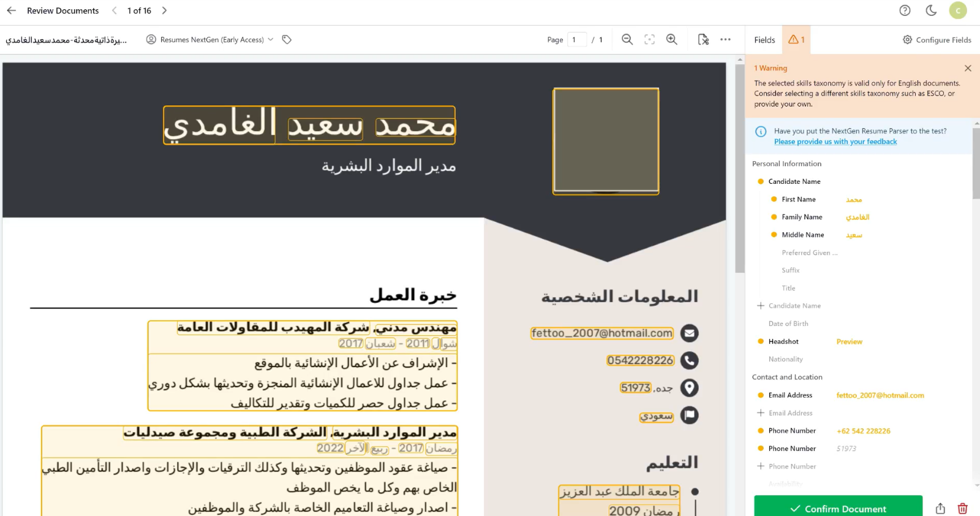Select the Middle Name field
The width and height of the screenshot is (980, 516).
coord(803,235)
